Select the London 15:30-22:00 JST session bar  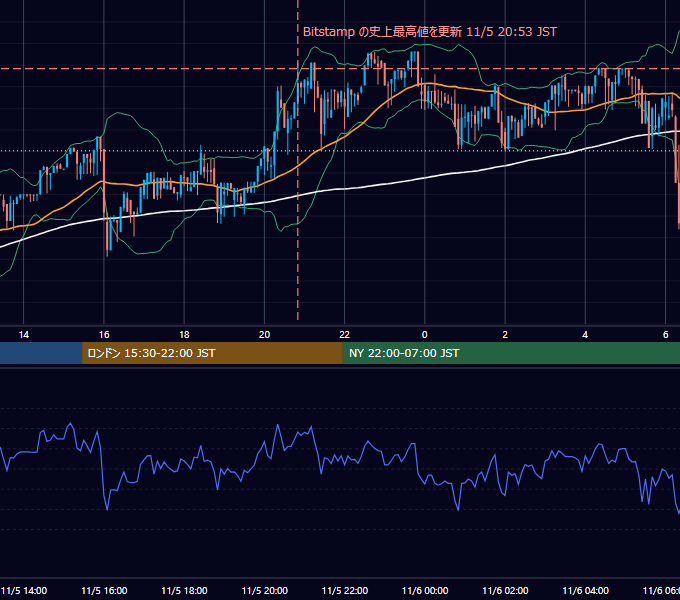click(212, 353)
